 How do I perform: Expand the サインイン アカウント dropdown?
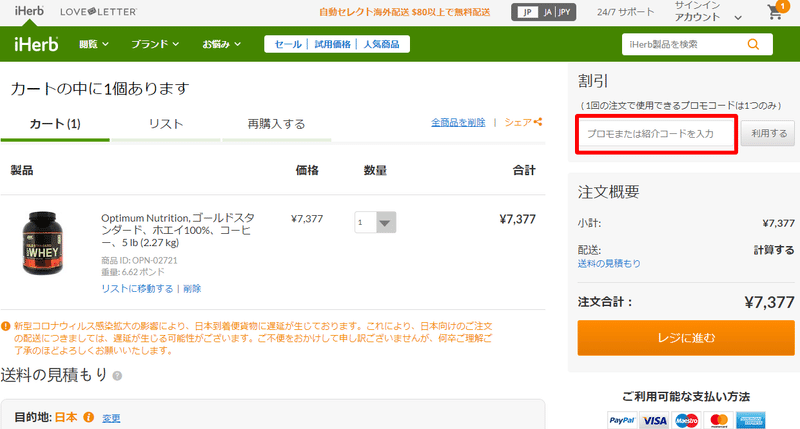point(707,11)
